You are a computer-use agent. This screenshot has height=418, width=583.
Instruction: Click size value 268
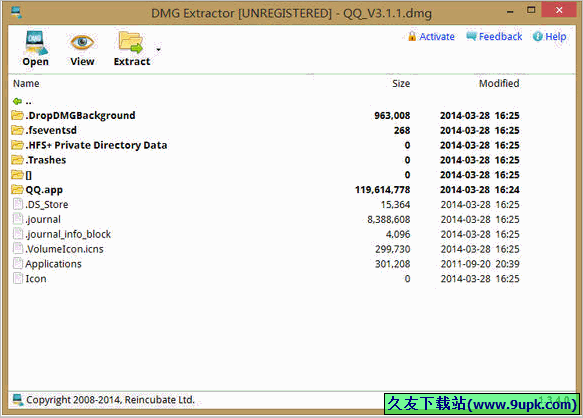402,131
